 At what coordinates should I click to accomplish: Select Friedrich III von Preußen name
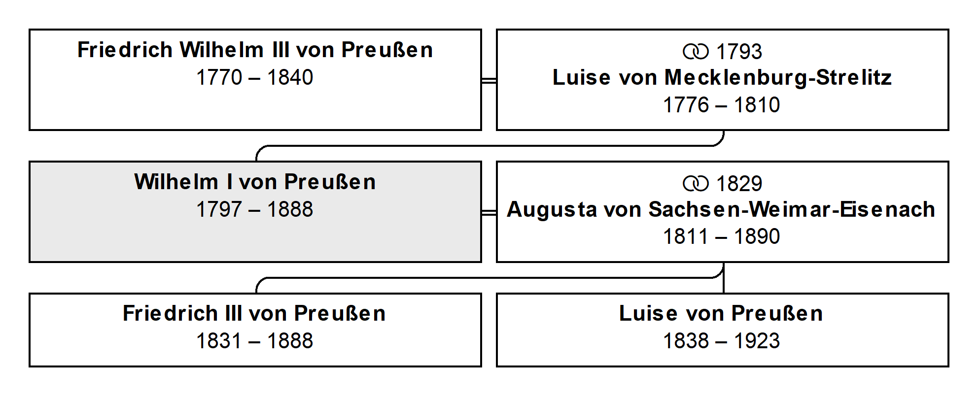click(x=254, y=313)
